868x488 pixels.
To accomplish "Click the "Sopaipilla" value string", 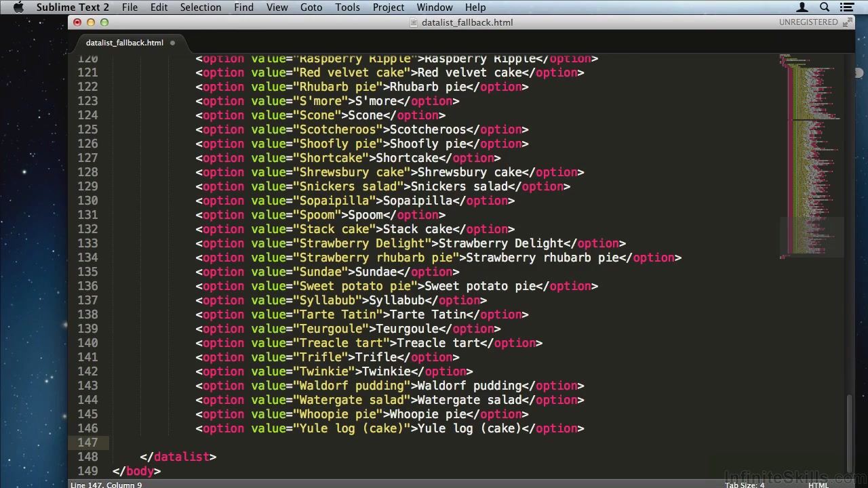I will pos(334,201).
